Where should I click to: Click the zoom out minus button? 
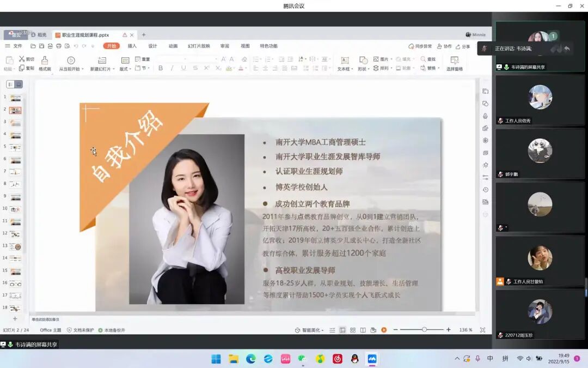[395, 330]
